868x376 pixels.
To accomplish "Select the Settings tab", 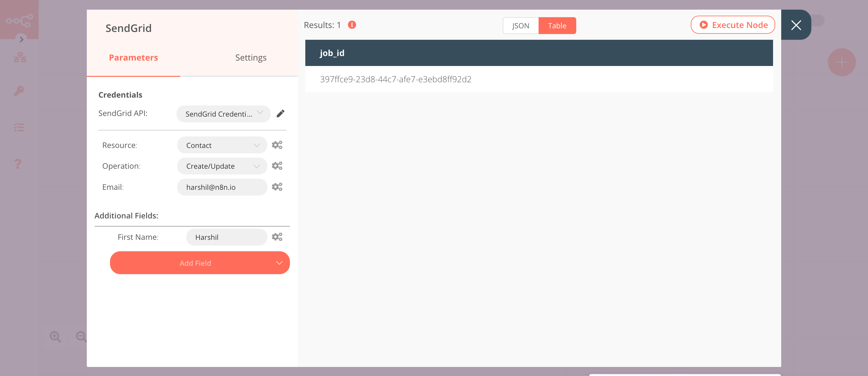I will (251, 57).
